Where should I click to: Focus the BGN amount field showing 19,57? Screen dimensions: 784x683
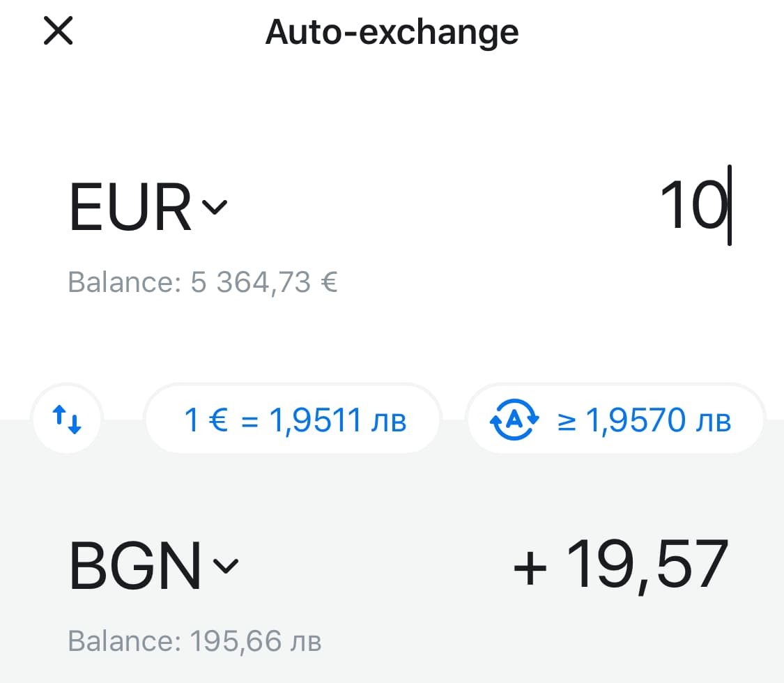coord(620,565)
